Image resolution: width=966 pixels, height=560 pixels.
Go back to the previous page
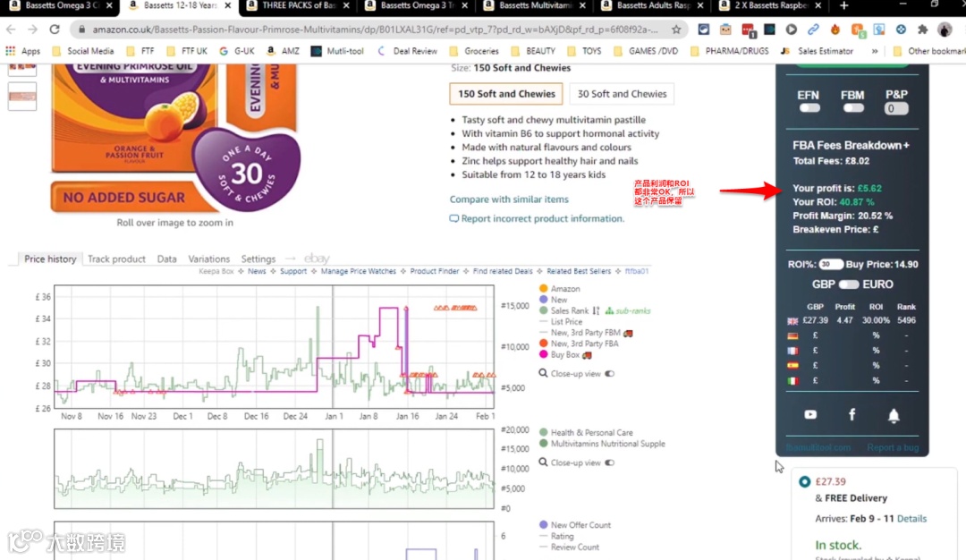point(11,29)
